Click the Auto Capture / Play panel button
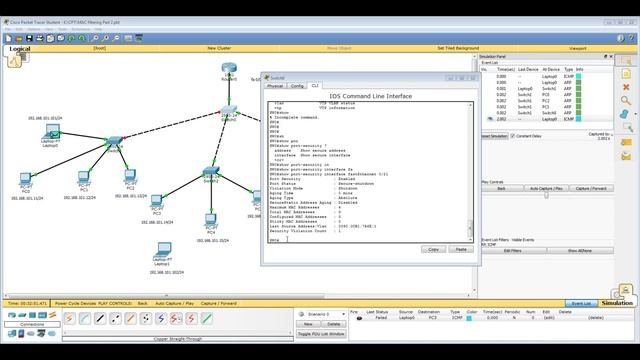The width and height of the screenshot is (640, 360). [546, 189]
